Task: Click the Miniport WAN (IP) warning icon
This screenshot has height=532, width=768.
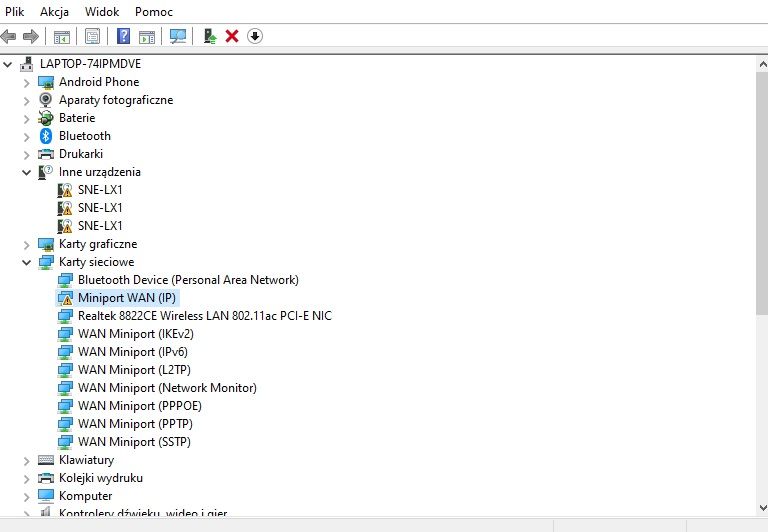Action: pos(65,298)
